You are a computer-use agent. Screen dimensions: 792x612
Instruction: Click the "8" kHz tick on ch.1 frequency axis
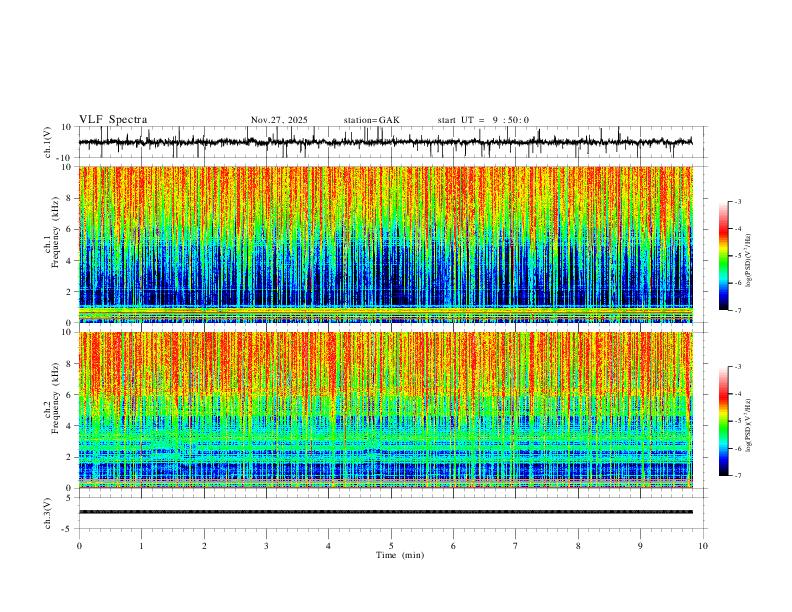[x=69, y=198]
